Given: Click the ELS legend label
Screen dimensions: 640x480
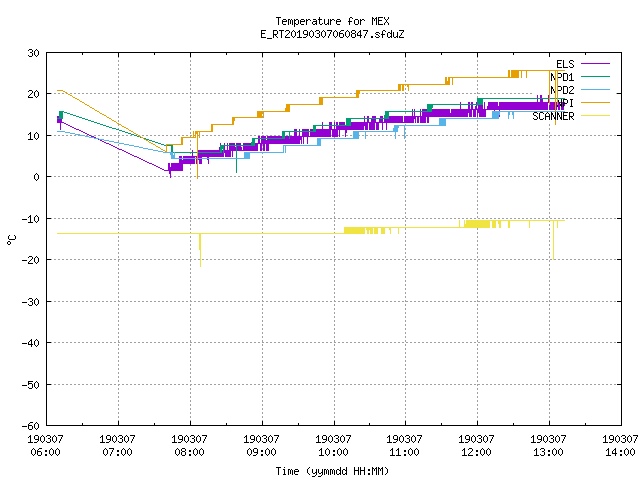Looking at the screenshot, I should point(565,64).
